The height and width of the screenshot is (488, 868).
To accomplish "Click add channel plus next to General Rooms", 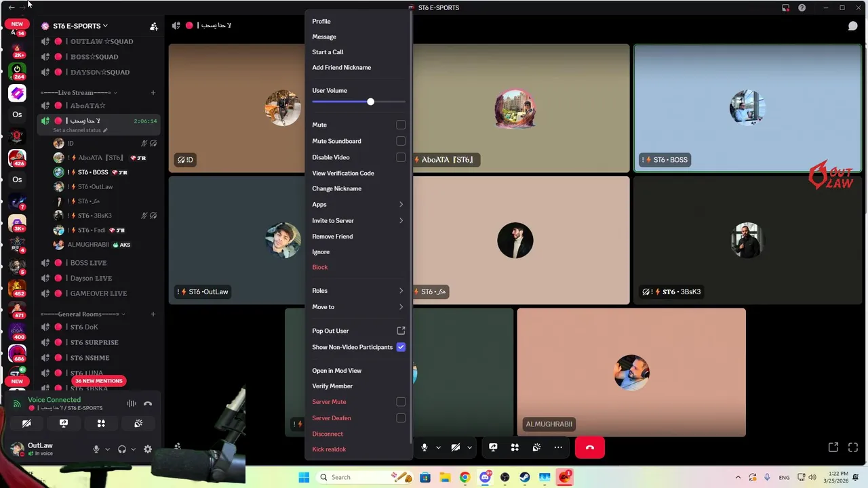I will pyautogui.click(x=153, y=314).
